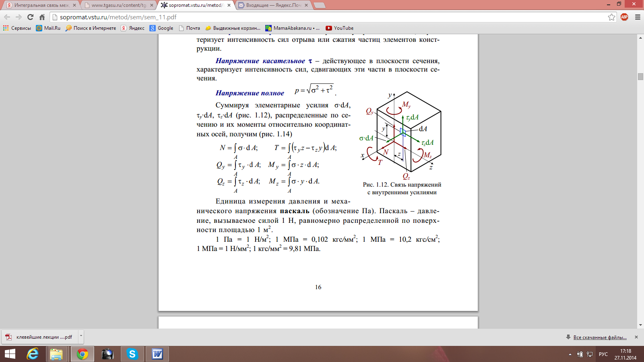Open a new browser tab

coord(320,5)
